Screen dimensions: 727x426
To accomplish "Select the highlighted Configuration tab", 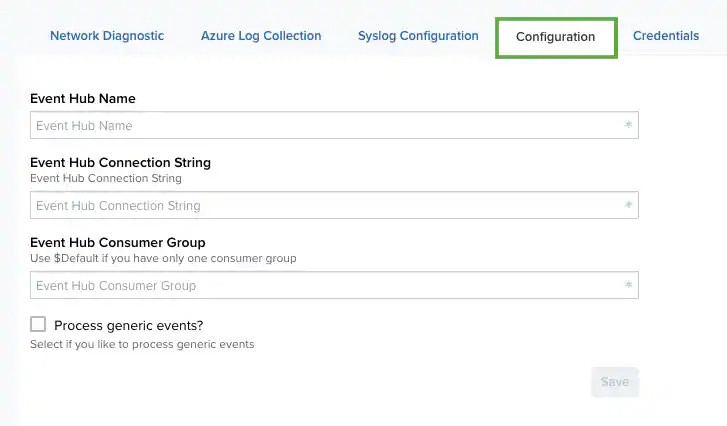I will (555, 37).
